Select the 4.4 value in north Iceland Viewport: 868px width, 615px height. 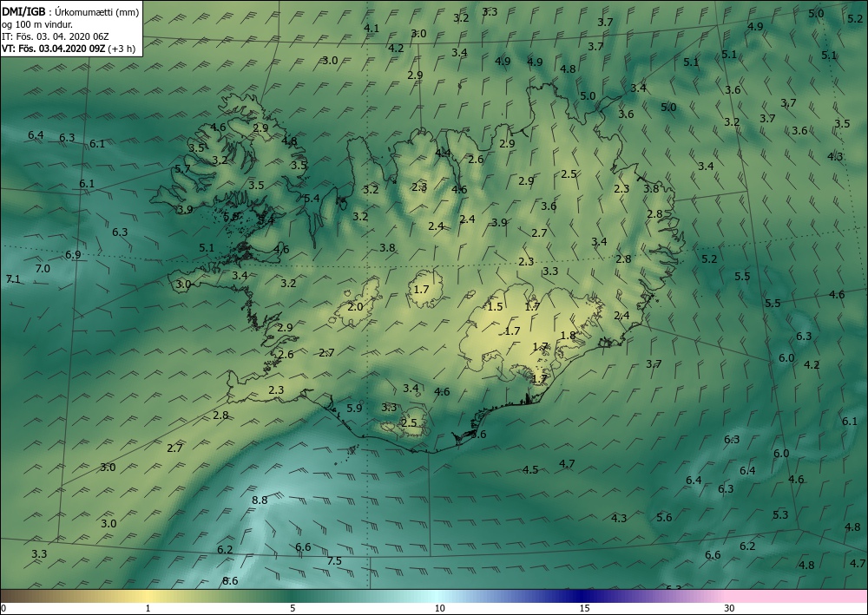click(443, 154)
